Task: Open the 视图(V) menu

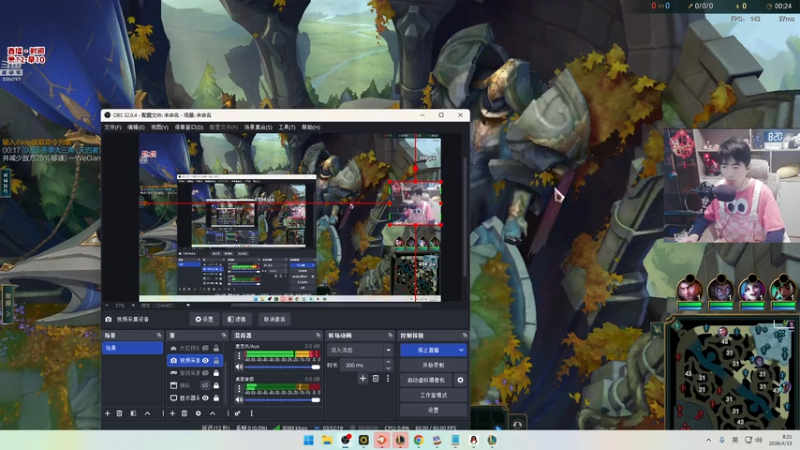Action: click(x=160, y=127)
